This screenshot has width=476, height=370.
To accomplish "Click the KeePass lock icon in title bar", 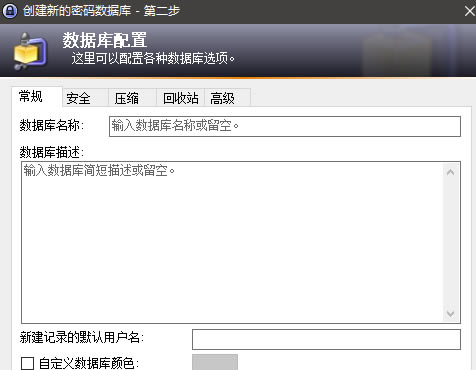I will pyautogui.click(x=10, y=11).
